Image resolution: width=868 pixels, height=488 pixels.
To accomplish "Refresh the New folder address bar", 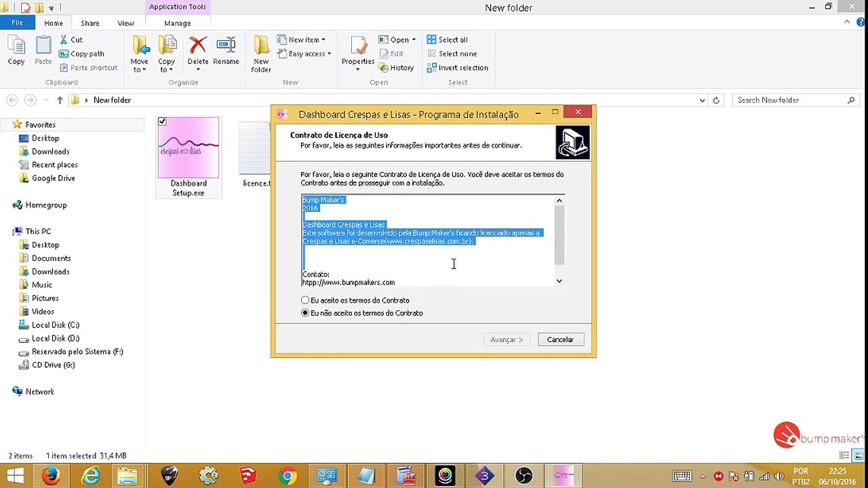I will [x=716, y=100].
